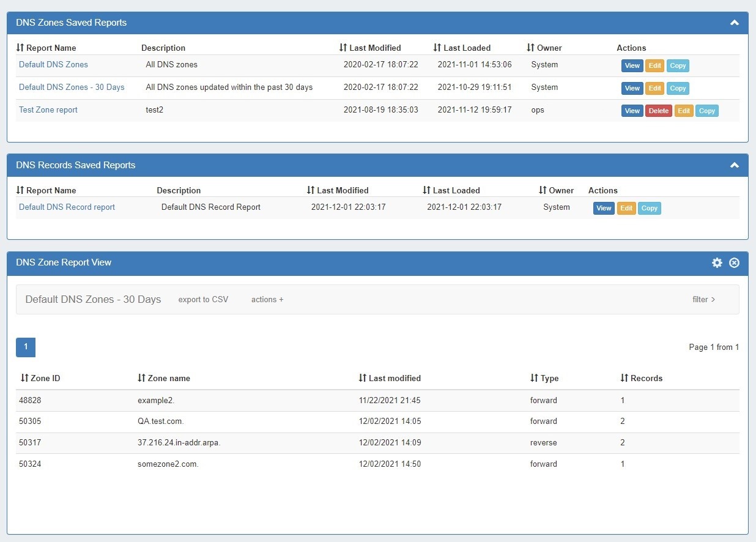Viewport: 756px width, 542px height.
Task: Sort zones saved reports by Report Name
Action: [x=46, y=48]
